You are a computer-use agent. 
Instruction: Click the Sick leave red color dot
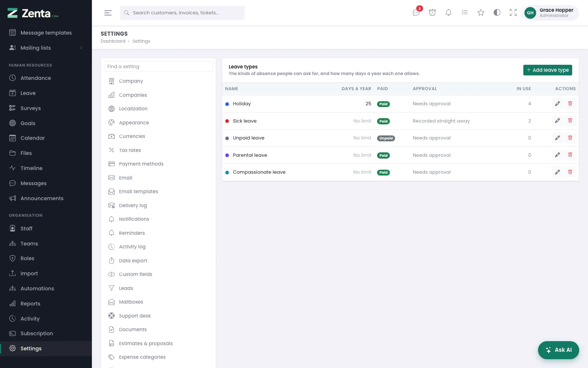(x=227, y=121)
